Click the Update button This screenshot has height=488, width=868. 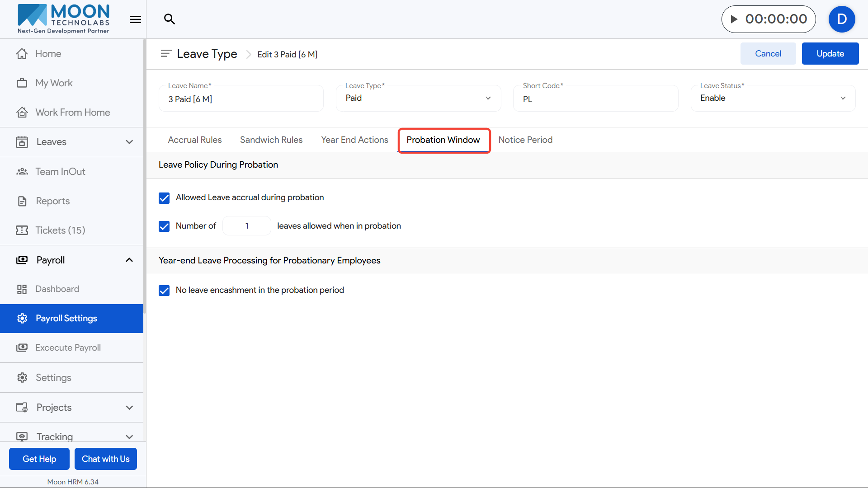830,54
